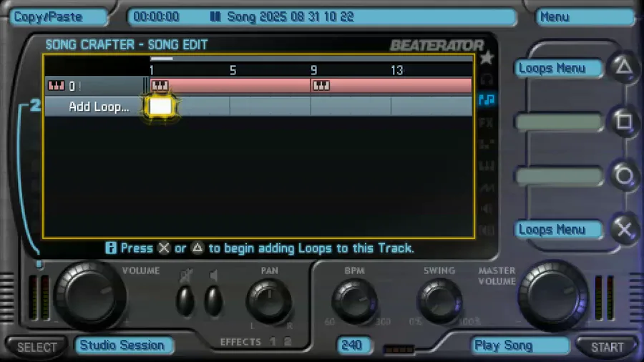Click the Play Song button
644x362 pixels.
pos(520,345)
